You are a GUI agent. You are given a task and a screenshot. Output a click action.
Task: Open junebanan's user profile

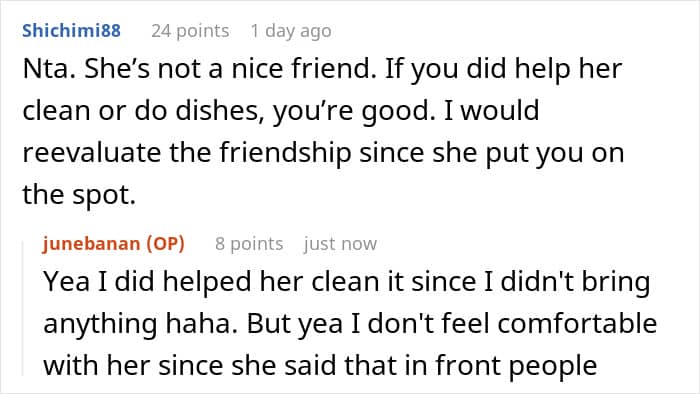[x=92, y=244]
